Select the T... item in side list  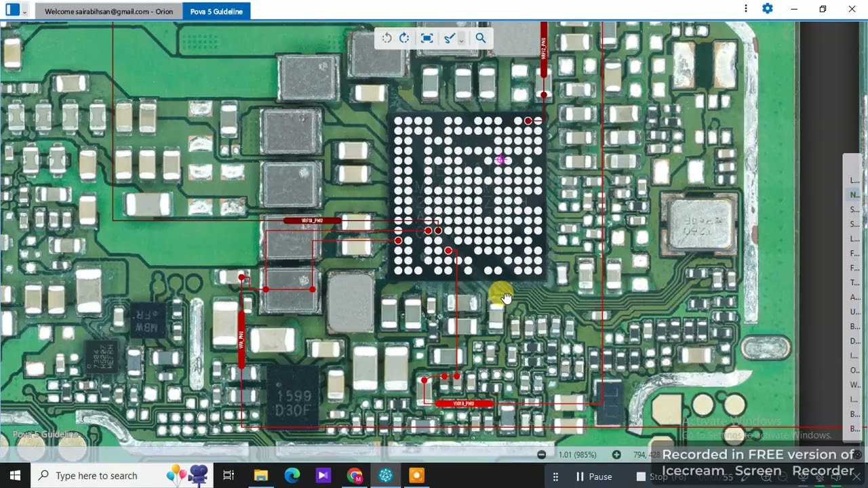coord(854,283)
